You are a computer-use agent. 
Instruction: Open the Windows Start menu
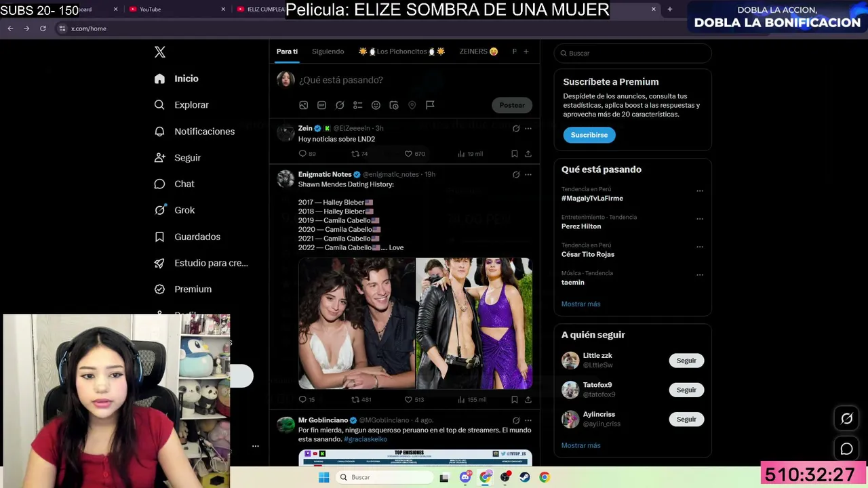pos(324,477)
